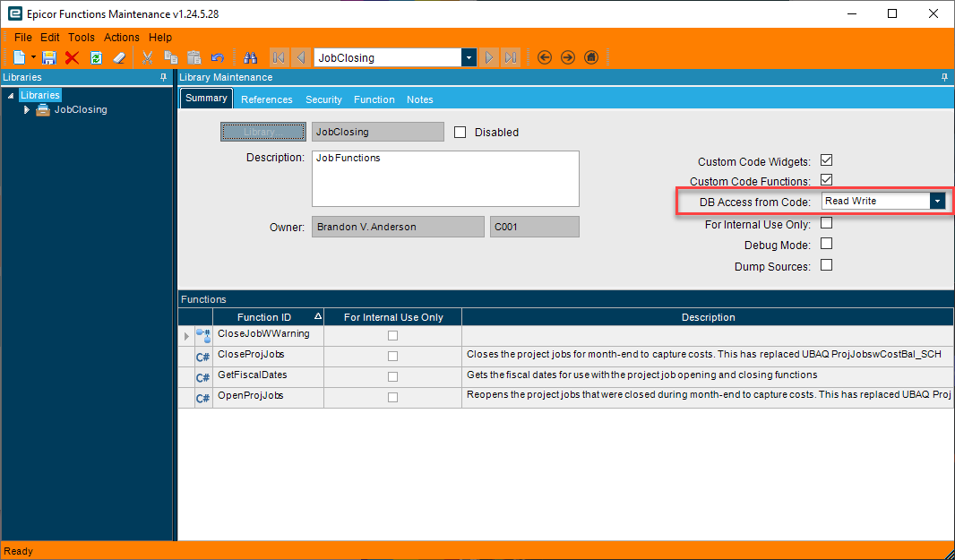The image size is (955, 560).
Task: Click the C# icon beside OpenProjJobs
Action: click(x=202, y=399)
